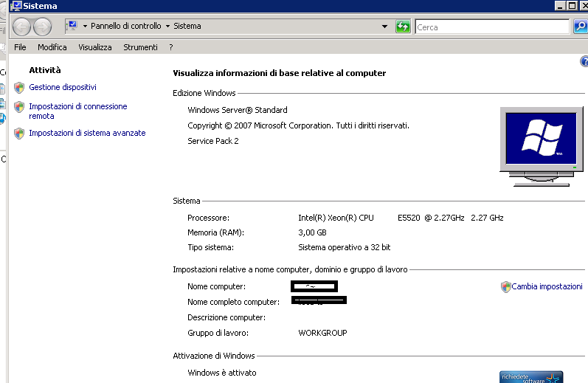The height and width of the screenshot is (383, 588).
Task: Open the File menu
Action: click(20, 47)
